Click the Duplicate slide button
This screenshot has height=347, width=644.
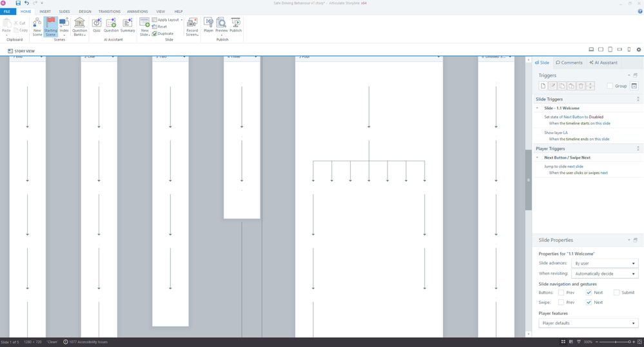click(x=163, y=34)
